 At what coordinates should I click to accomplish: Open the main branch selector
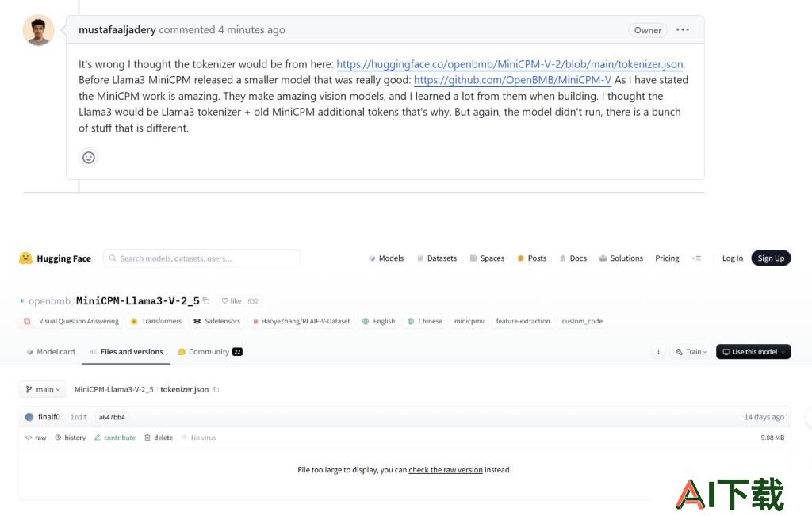tap(43, 389)
